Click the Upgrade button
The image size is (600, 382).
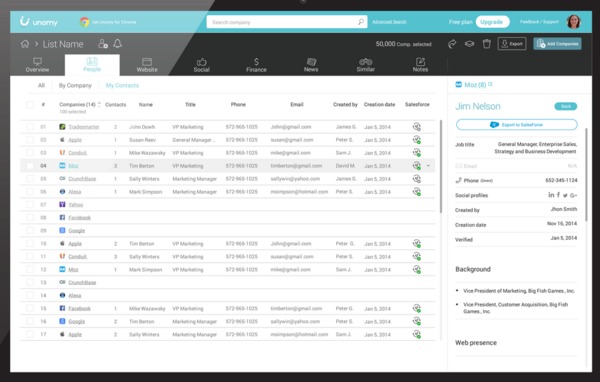click(492, 22)
